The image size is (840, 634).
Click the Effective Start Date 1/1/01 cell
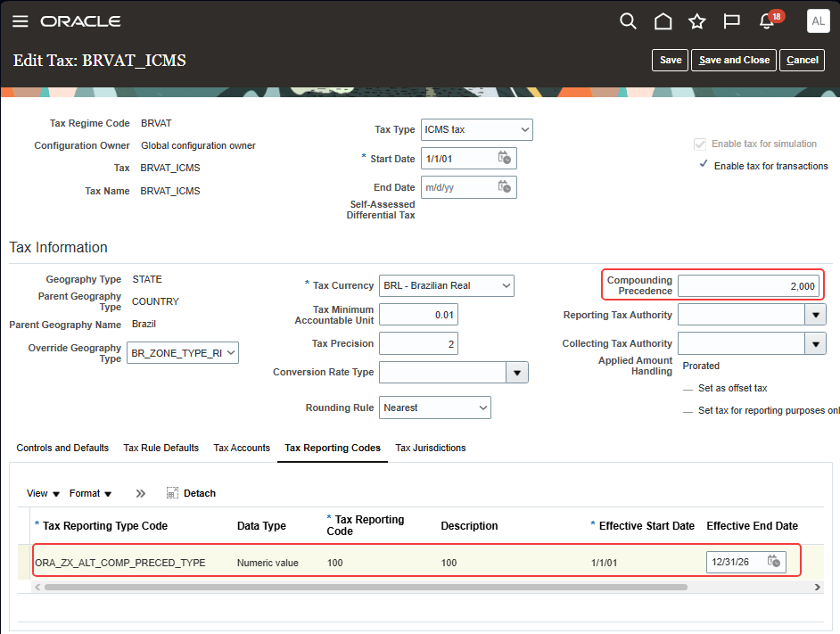(x=605, y=563)
